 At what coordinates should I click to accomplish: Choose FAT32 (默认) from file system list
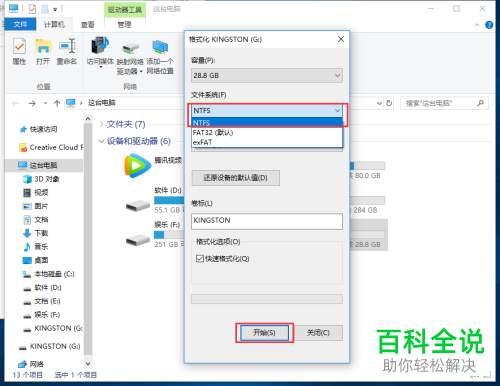[267, 133]
